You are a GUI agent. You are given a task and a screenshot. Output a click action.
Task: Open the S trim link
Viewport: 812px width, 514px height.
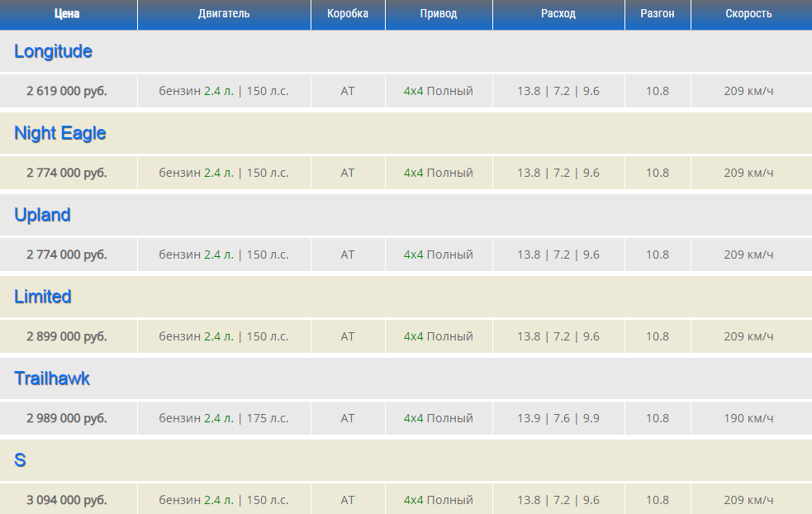click(x=20, y=460)
